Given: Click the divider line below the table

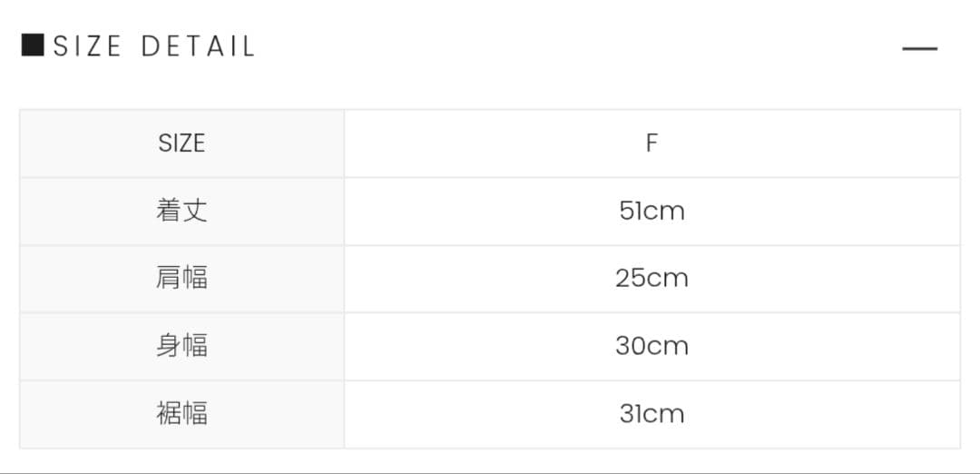Looking at the screenshot, I should pos(490,472).
